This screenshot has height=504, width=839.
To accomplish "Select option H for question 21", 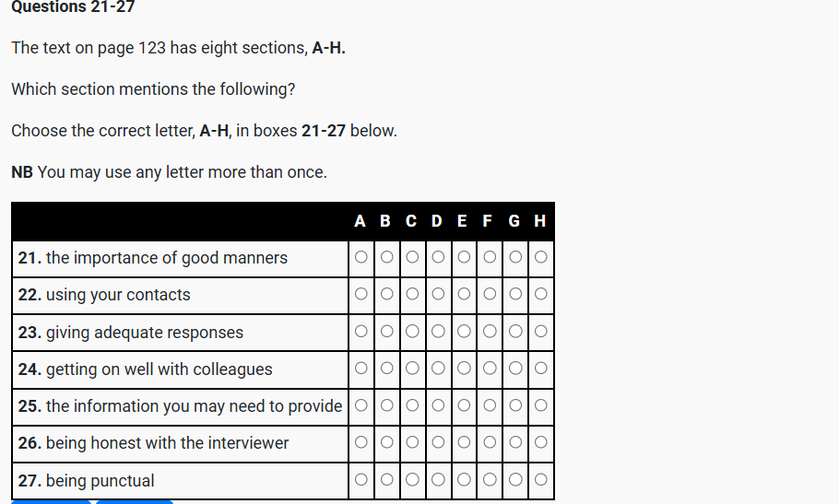I will click(540, 257).
